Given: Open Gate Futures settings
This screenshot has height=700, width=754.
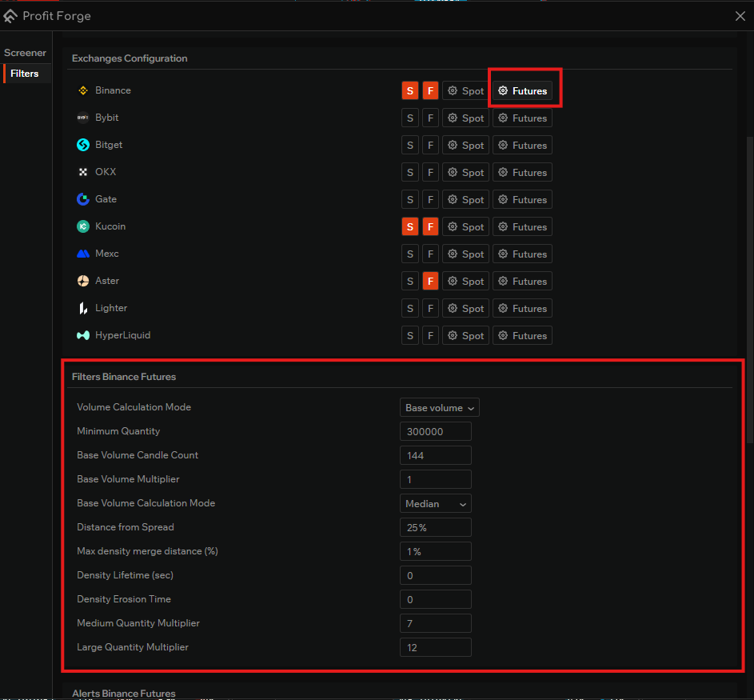Looking at the screenshot, I should pos(522,200).
